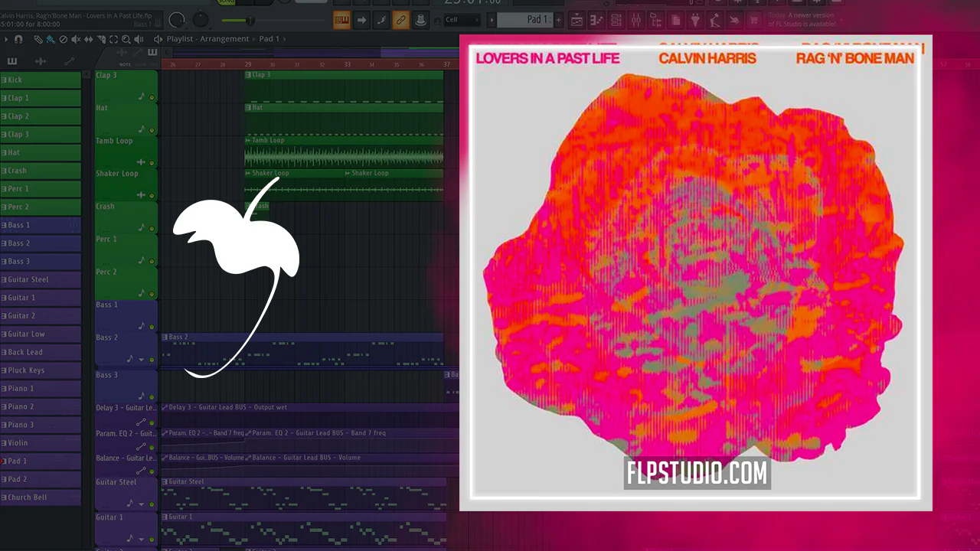Show automation clips with the picker automation icon
The width and height of the screenshot is (980, 551).
[70, 61]
